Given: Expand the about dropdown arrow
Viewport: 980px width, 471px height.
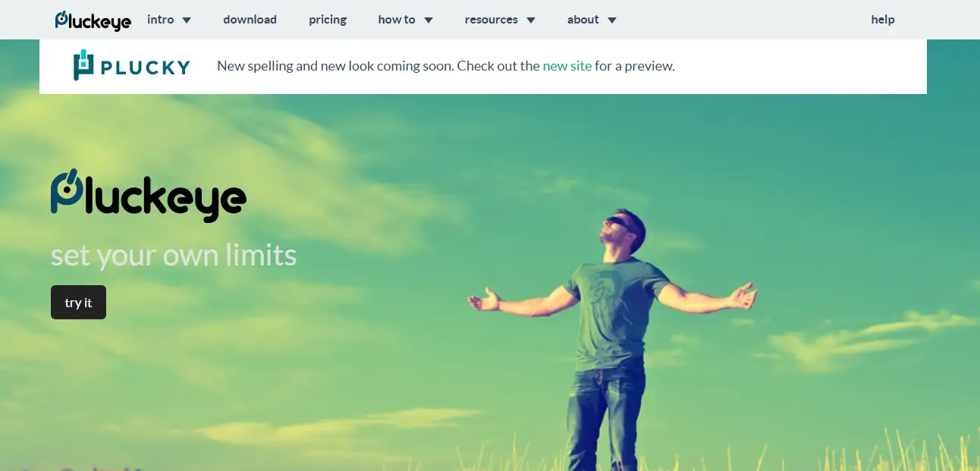Looking at the screenshot, I should (612, 20).
